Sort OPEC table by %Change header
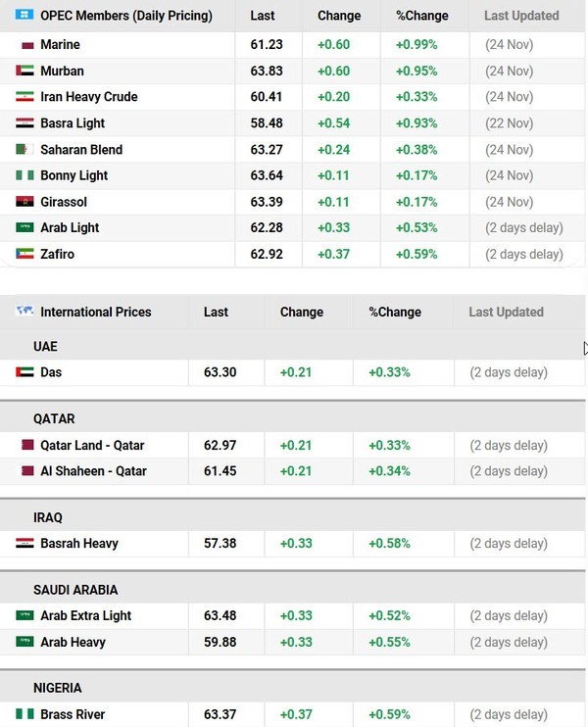 click(x=421, y=16)
